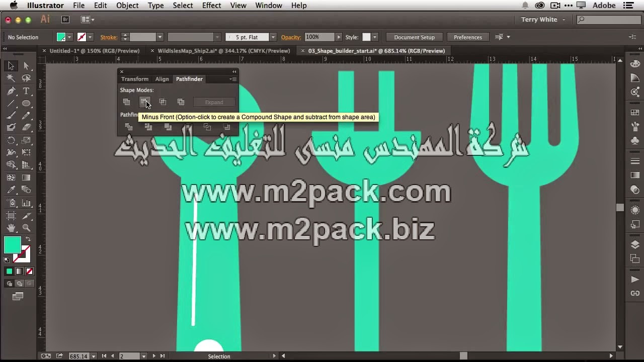Select the Hand tool
The height and width of the screenshot is (362, 644).
(11, 228)
